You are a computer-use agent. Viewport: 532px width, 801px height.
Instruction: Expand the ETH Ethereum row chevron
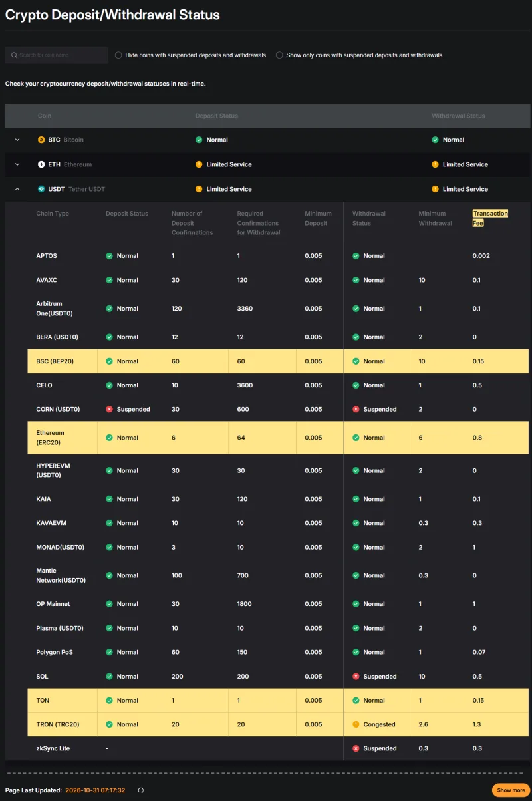[17, 164]
